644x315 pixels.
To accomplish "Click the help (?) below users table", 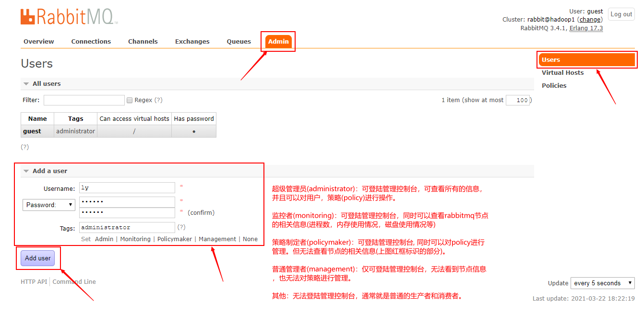I will [x=25, y=147].
